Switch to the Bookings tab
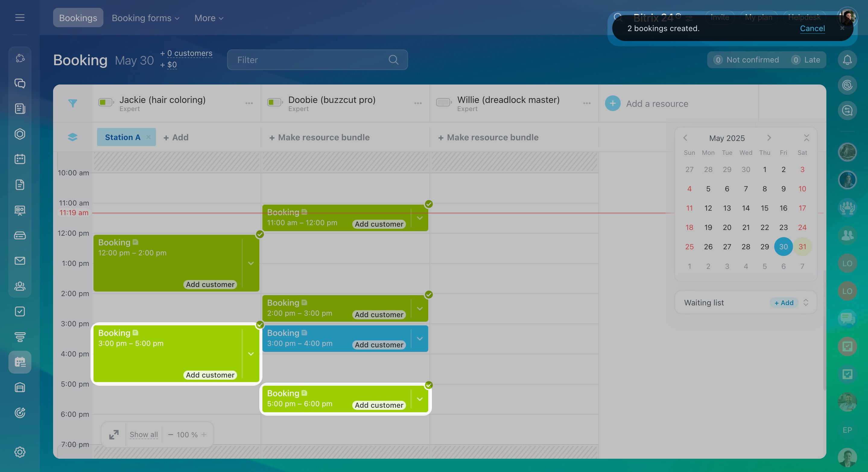The width and height of the screenshot is (868, 472). point(78,18)
